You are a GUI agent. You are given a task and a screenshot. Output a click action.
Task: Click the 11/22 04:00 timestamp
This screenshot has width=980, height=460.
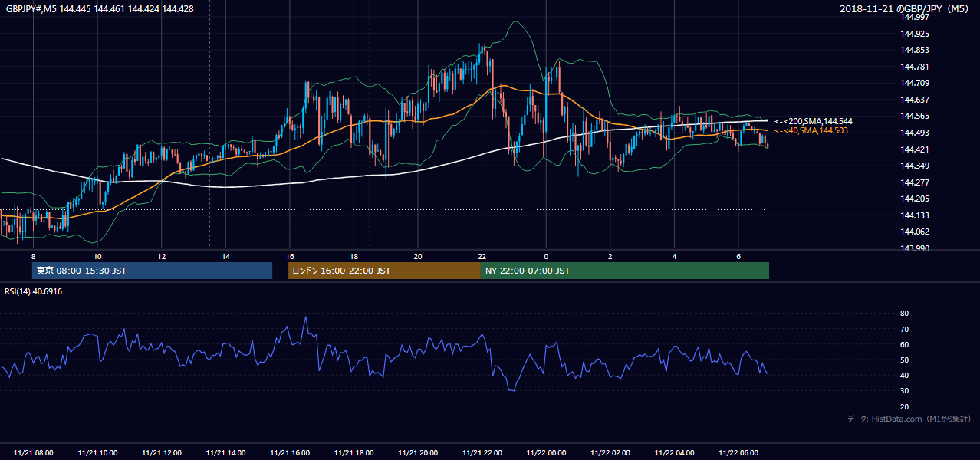[674, 453]
